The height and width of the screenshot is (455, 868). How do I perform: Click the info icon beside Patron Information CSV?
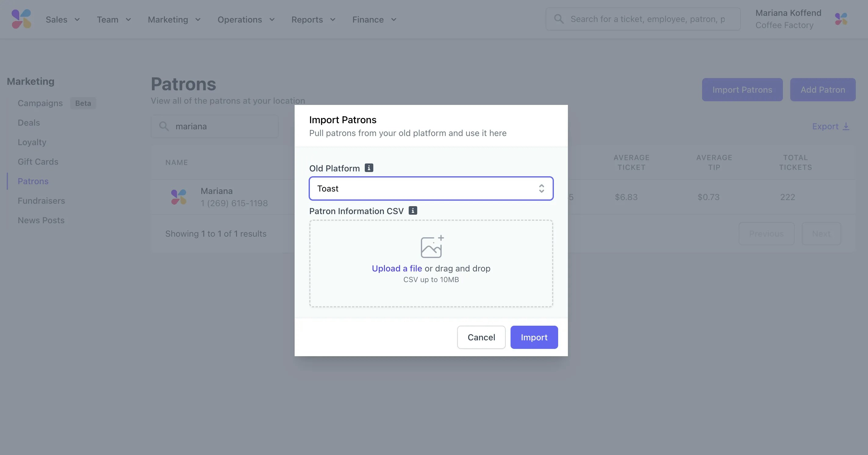tap(413, 211)
